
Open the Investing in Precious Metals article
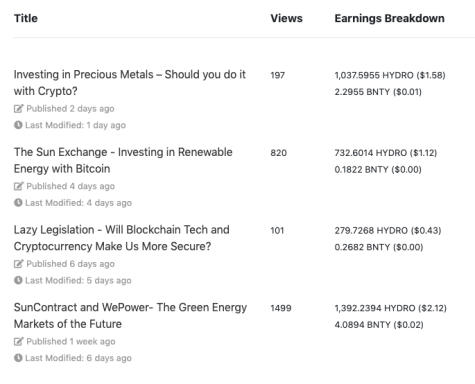click(x=130, y=82)
